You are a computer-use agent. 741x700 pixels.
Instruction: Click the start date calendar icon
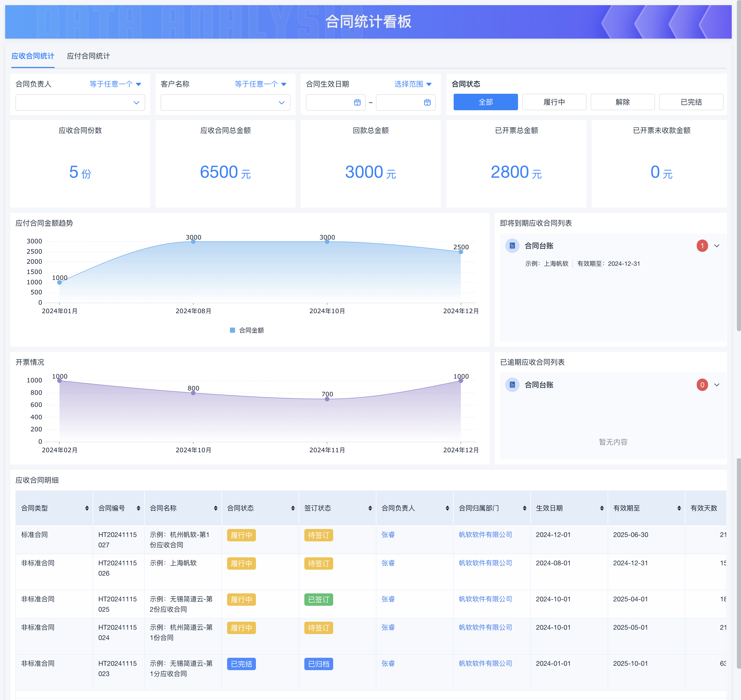point(357,103)
